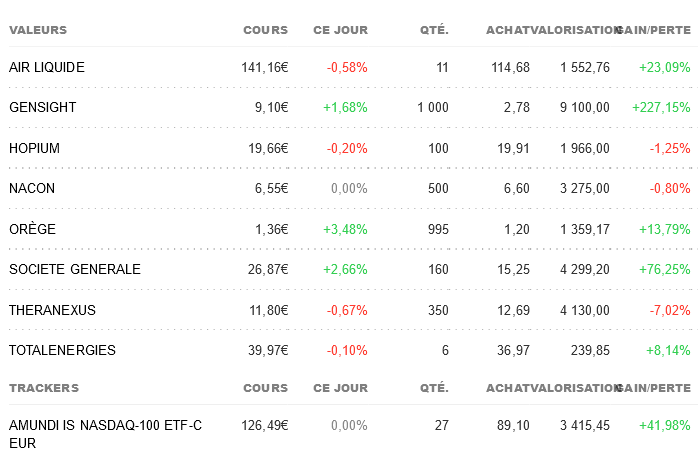Select Theranexus purchase price 12,69

pos(513,310)
